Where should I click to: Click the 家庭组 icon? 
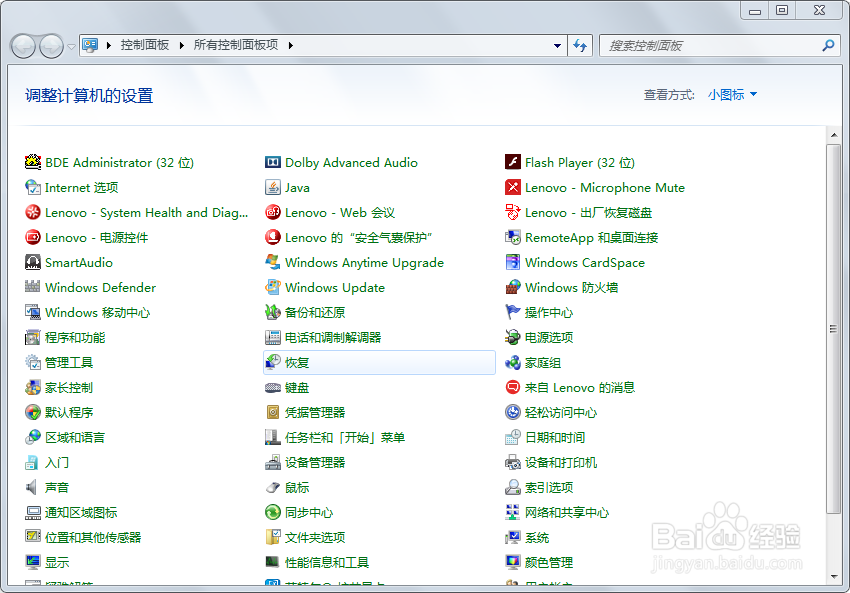coord(513,362)
